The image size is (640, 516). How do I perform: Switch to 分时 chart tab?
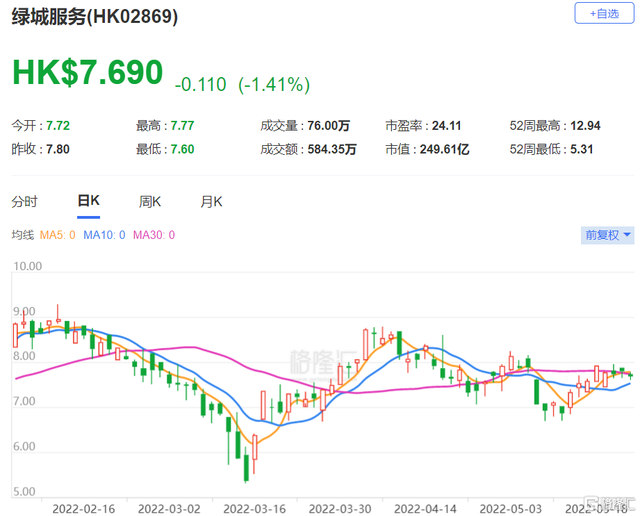(24, 202)
